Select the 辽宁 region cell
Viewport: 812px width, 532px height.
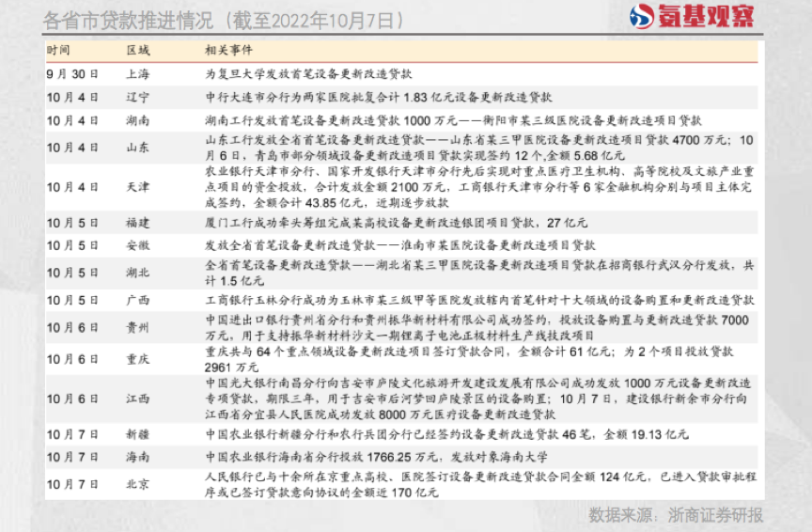point(137,97)
